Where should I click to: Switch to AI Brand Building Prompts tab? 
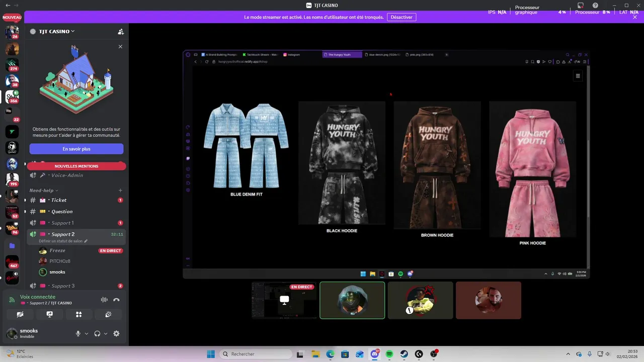point(219,54)
